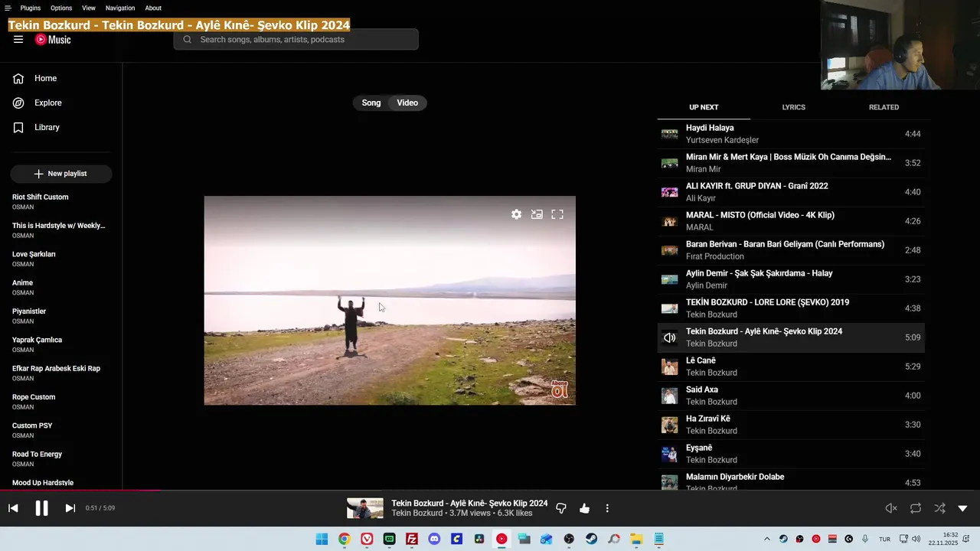Dislike the current song

tap(561, 508)
